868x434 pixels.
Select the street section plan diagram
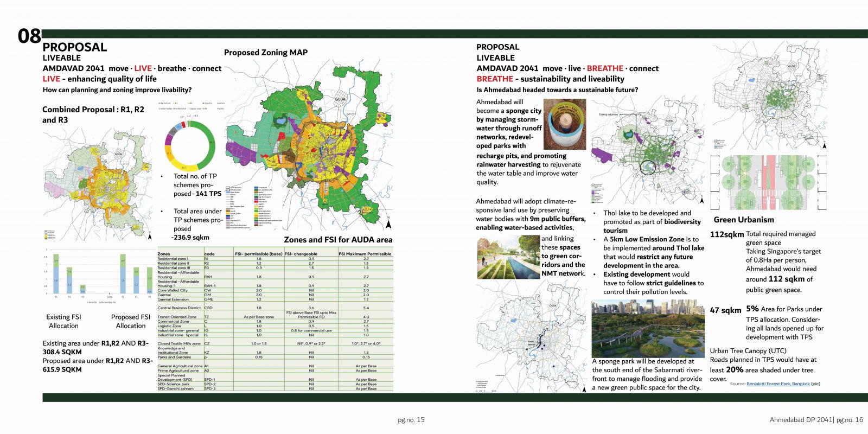point(769,182)
